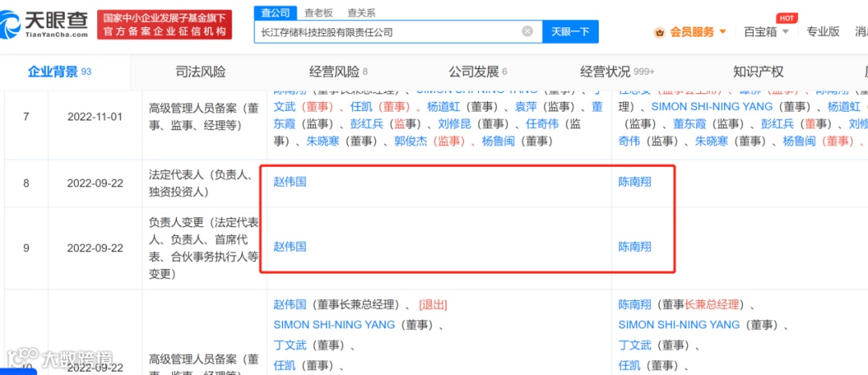Open the 经营风险 section tab
Screen dimensions: 868x375
pos(338,72)
